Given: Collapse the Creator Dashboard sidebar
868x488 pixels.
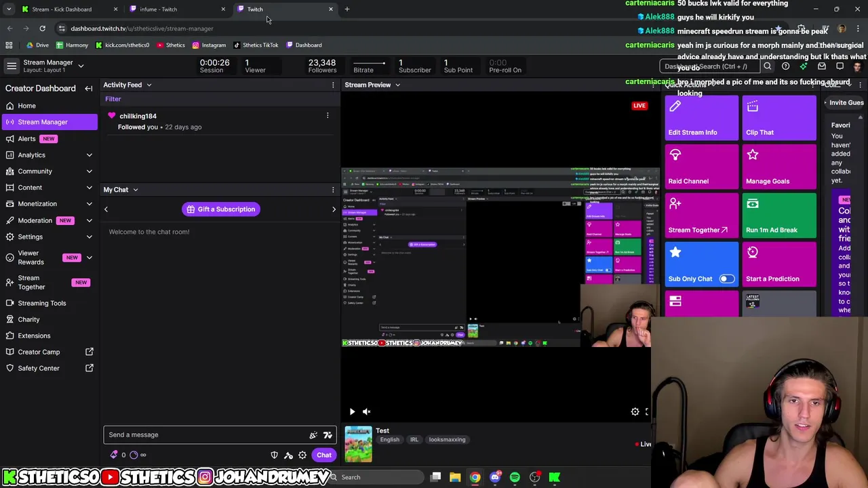Looking at the screenshot, I should click(88, 88).
